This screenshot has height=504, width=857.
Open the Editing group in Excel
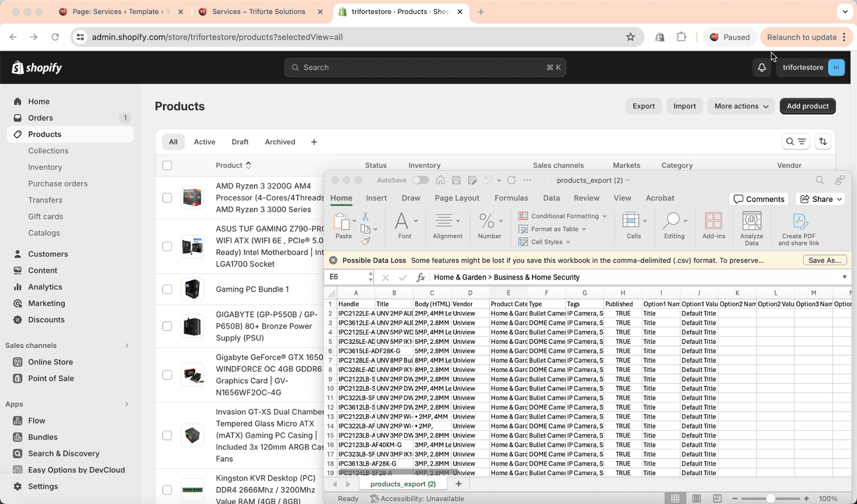(674, 225)
